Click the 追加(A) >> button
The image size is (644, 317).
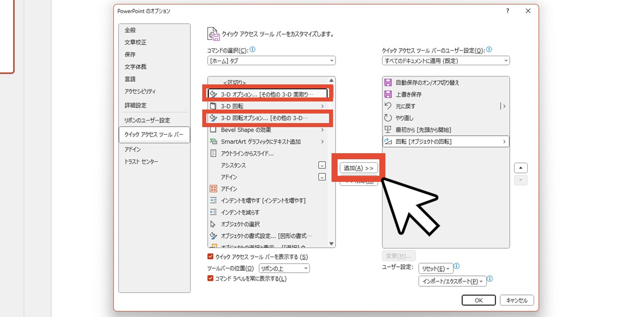tap(359, 168)
